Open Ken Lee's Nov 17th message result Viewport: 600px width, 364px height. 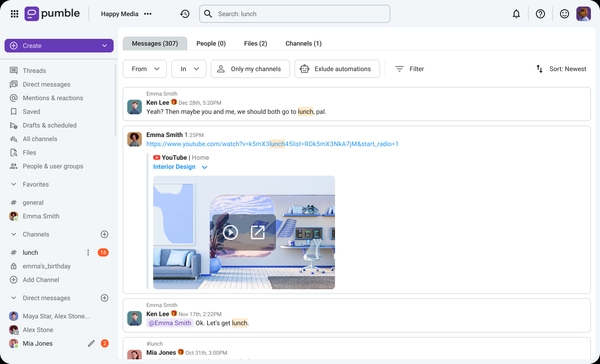[x=357, y=315]
